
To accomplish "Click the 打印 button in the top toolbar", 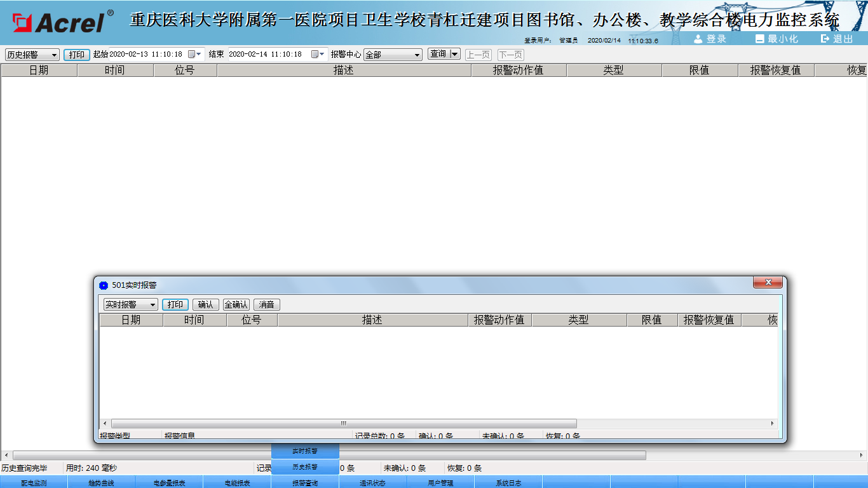I will 77,55.
